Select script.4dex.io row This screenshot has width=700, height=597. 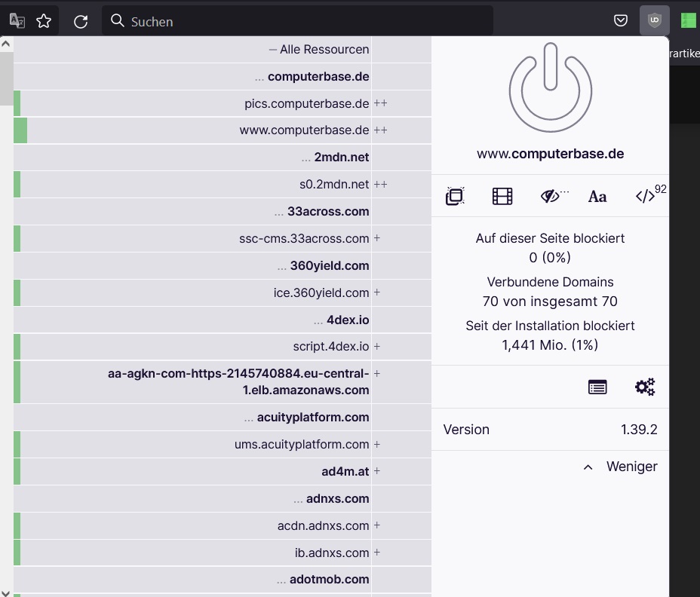tap(223, 347)
